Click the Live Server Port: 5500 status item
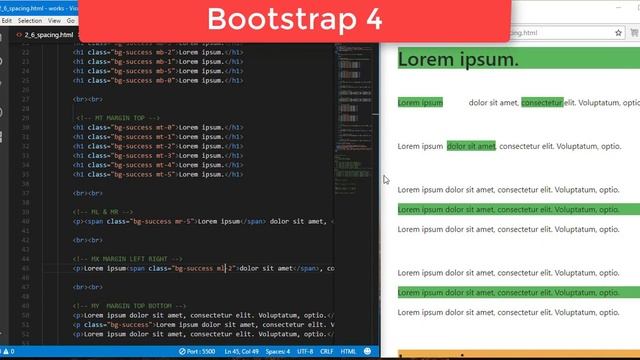 197,351
